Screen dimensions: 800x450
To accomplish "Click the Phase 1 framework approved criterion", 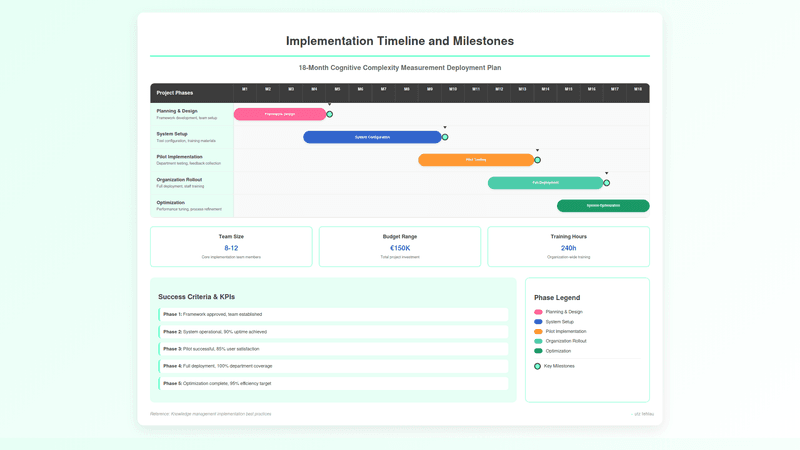I will click(x=333, y=314).
